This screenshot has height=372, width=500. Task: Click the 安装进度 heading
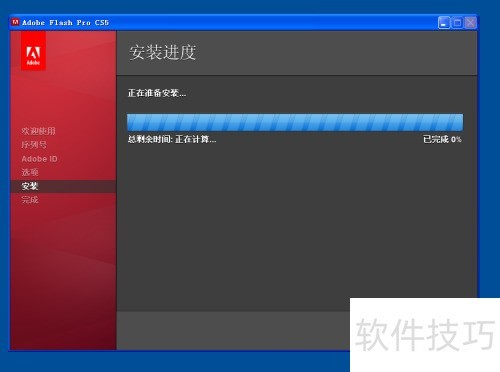[162, 52]
